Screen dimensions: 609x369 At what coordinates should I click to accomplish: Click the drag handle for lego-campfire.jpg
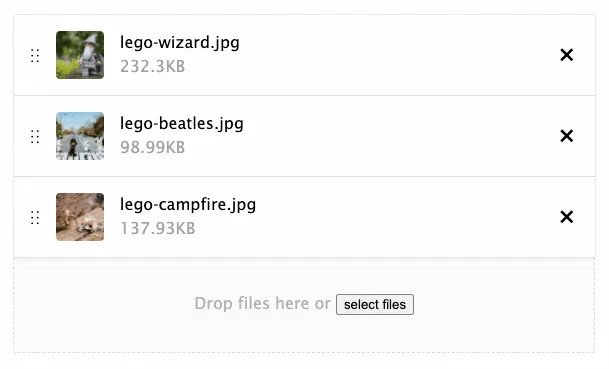[35, 218]
